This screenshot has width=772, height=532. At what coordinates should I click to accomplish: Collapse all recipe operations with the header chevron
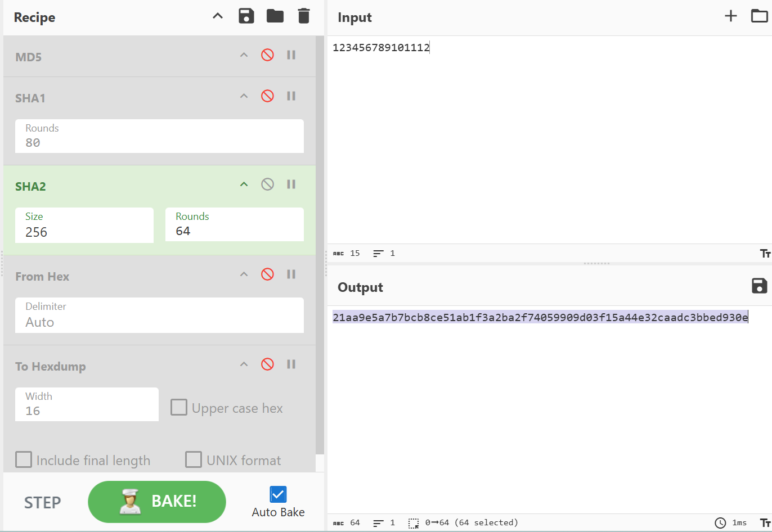coord(218,16)
